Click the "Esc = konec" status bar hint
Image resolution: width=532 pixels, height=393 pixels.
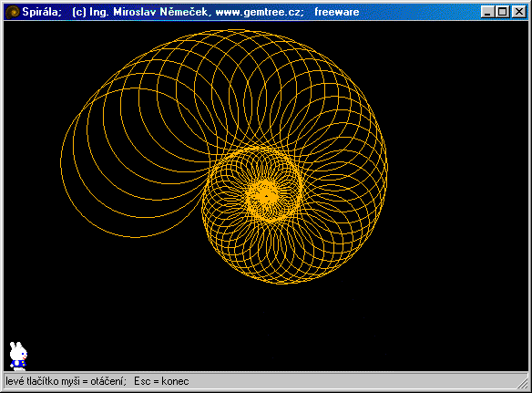(x=161, y=381)
